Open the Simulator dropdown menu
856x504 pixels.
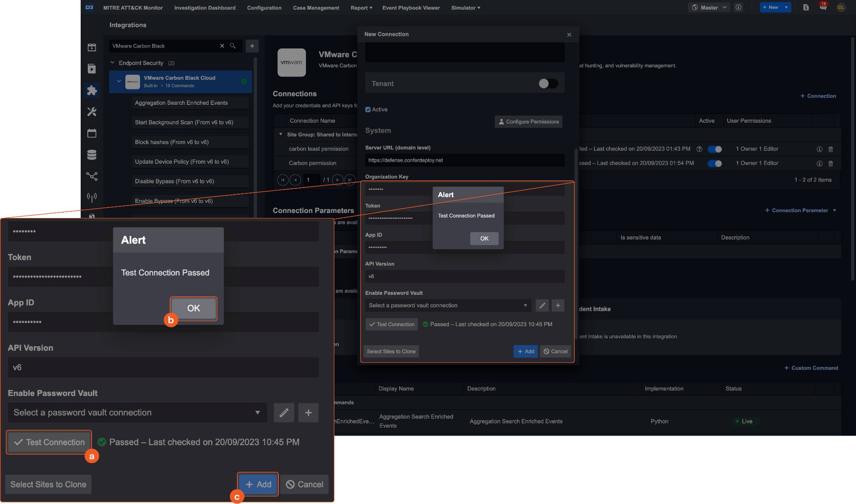tap(466, 8)
